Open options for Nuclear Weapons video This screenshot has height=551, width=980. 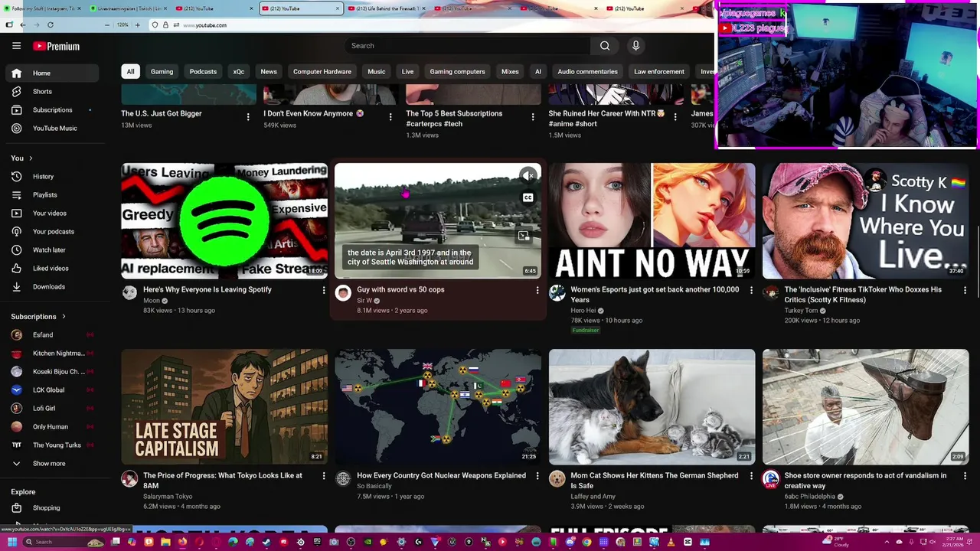(537, 476)
